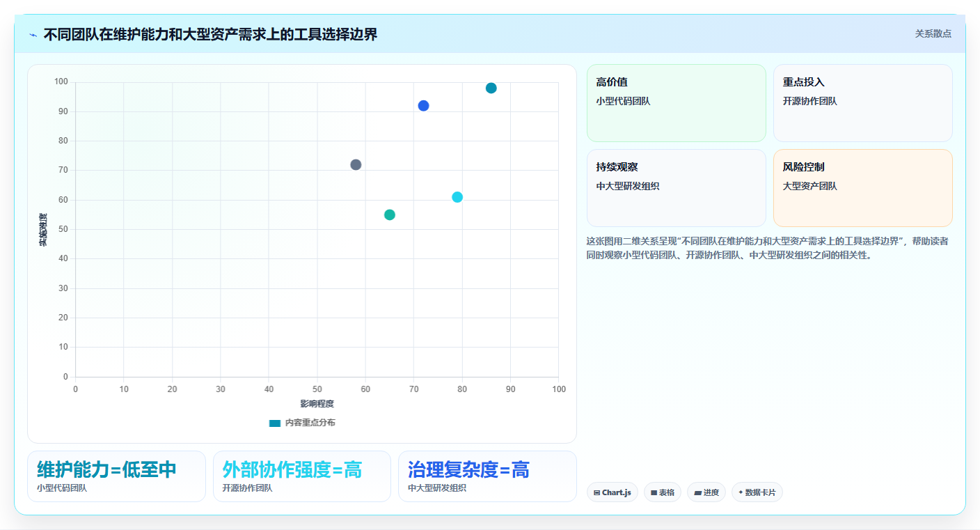The height and width of the screenshot is (530, 980).
Task: Click the icon inside the Chart.js tag
Action: click(597, 492)
